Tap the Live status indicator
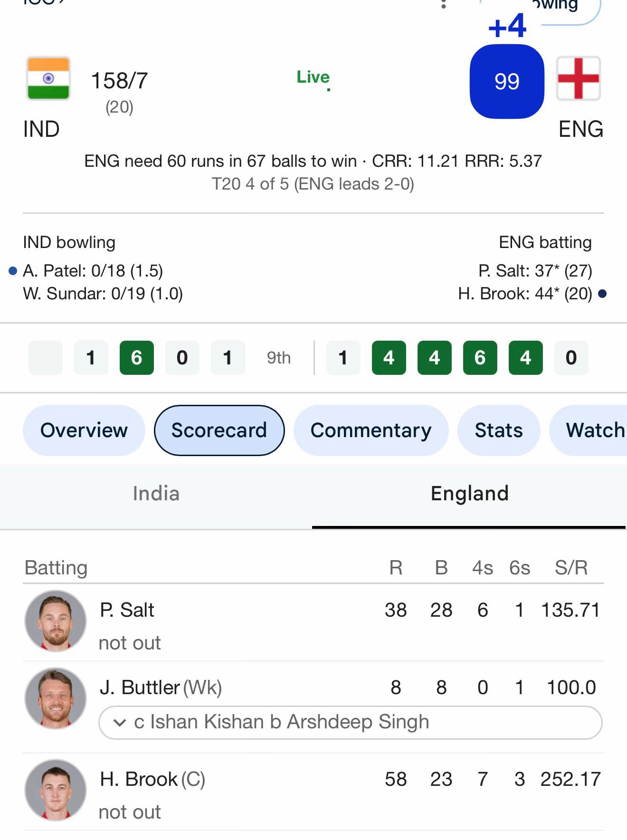The image size is (627, 840). [x=313, y=77]
